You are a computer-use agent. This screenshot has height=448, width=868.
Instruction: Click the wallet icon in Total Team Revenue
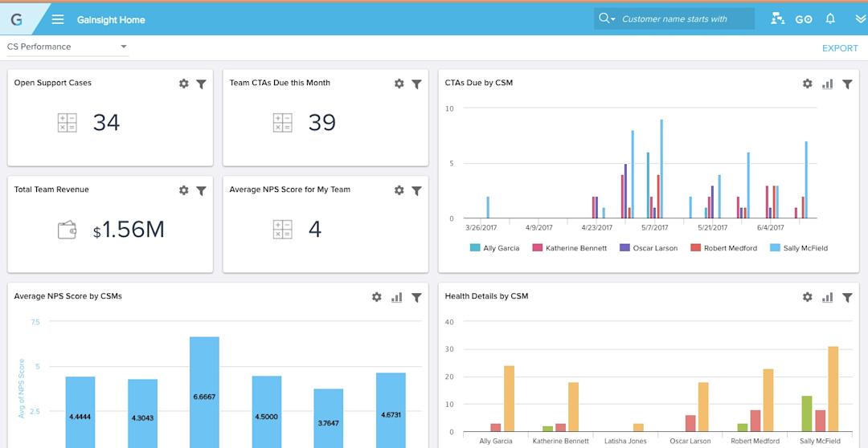[67, 230]
